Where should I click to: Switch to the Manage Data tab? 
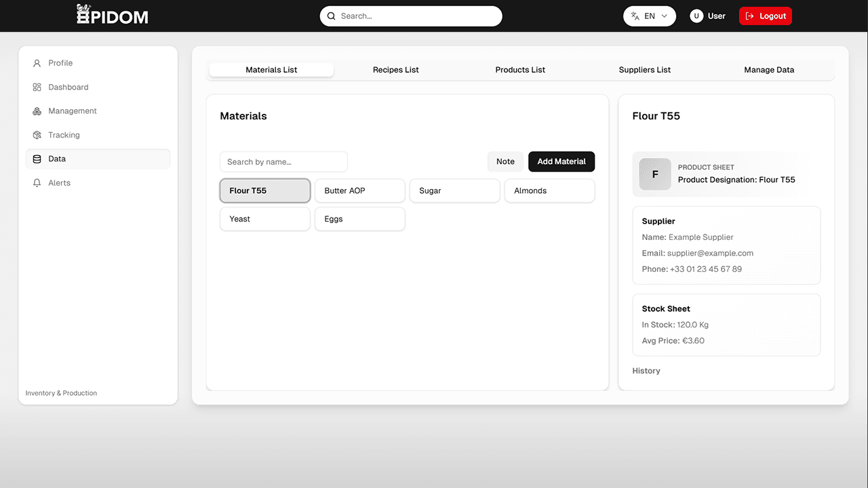(768, 69)
